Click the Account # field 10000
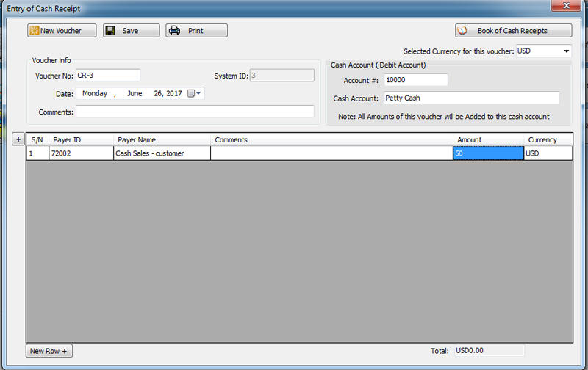The image size is (588, 370). pos(416,80)
